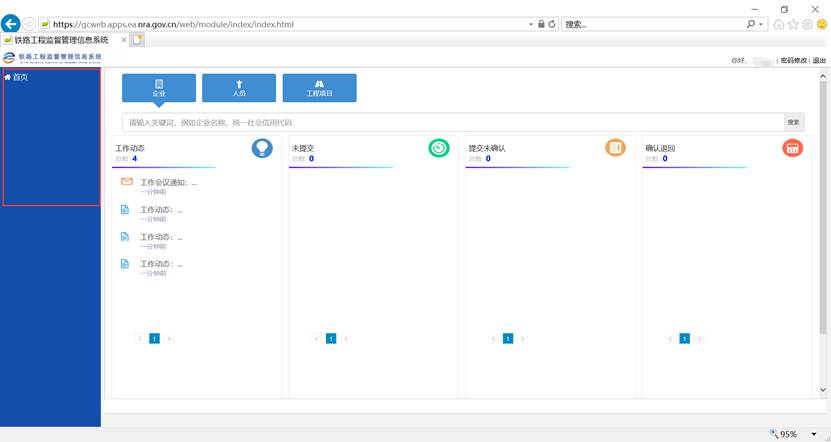The width and height of the screenshot is (831, 442).
Task: Click the lightbulb icon in 工作动态 panel
Action: (x=262, y=148)
